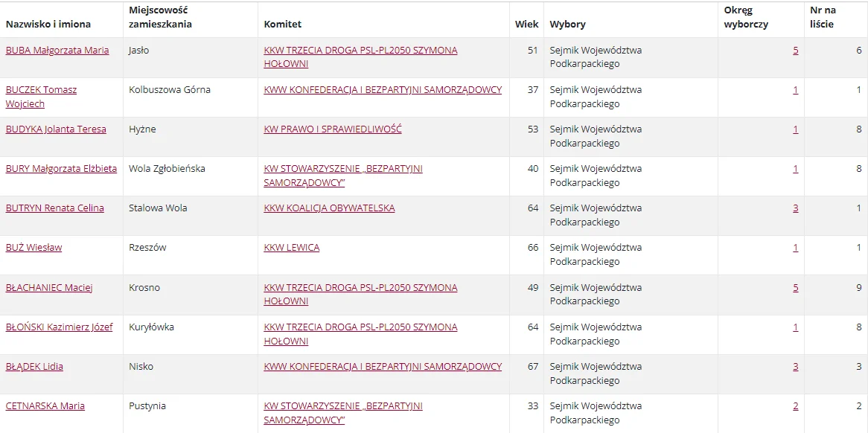Open Konfederacja committee link in BUCZEK row
The width and height of the screenshot is (868, 433).
(x=383, y=89)
